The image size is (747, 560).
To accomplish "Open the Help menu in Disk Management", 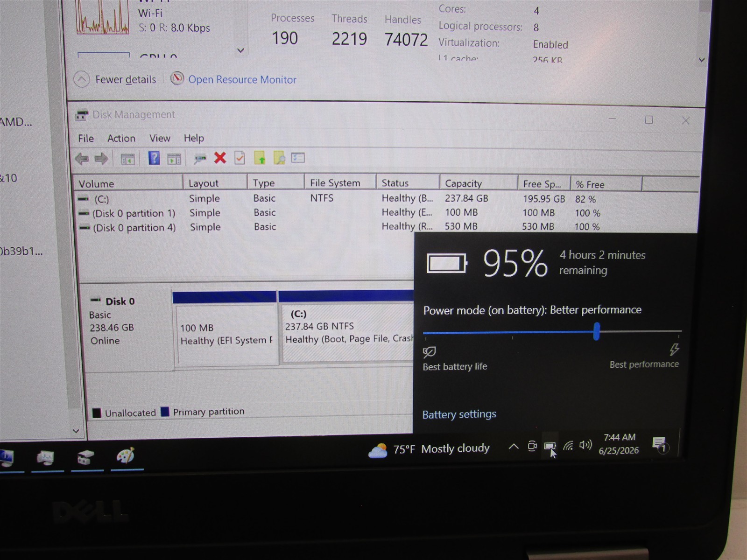I will click(x=194, y=138).
